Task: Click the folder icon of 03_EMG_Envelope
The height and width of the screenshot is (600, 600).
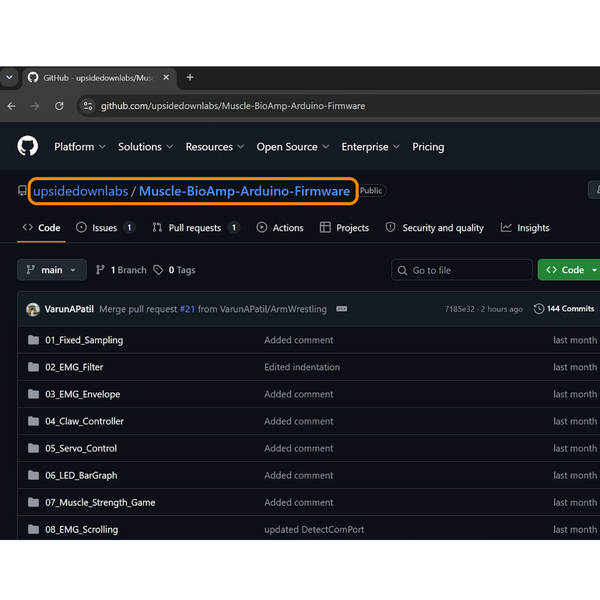Action: point(33,394)
